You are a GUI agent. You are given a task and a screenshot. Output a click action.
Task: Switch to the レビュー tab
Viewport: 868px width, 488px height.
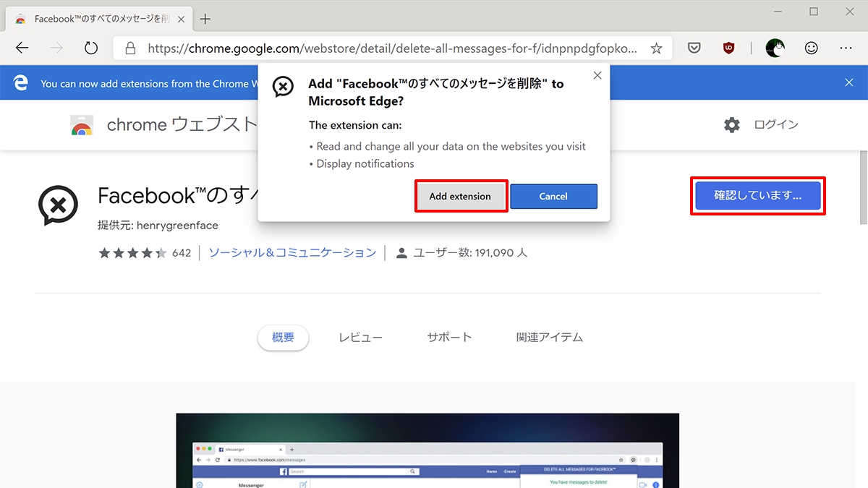[x=361, y=338]
